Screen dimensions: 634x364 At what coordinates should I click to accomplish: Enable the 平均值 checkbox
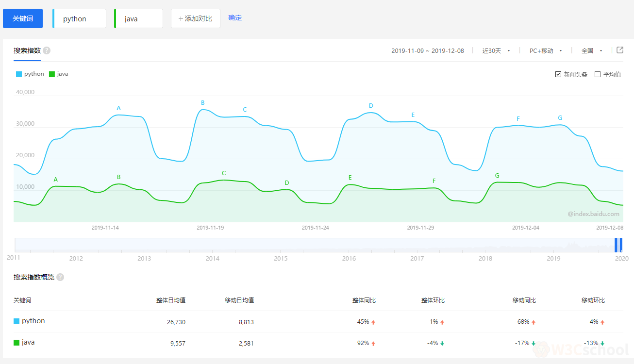(597, 74)
